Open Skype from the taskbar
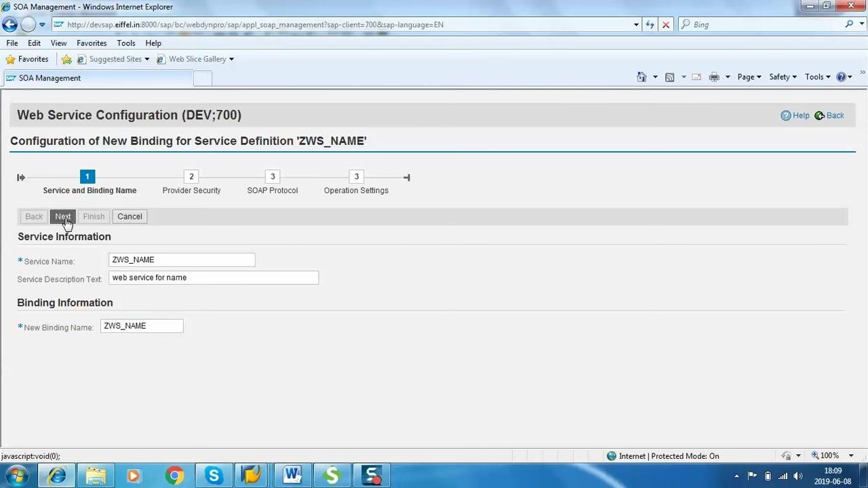The height and width of the screenshot is (488, 868). (214, 475)
